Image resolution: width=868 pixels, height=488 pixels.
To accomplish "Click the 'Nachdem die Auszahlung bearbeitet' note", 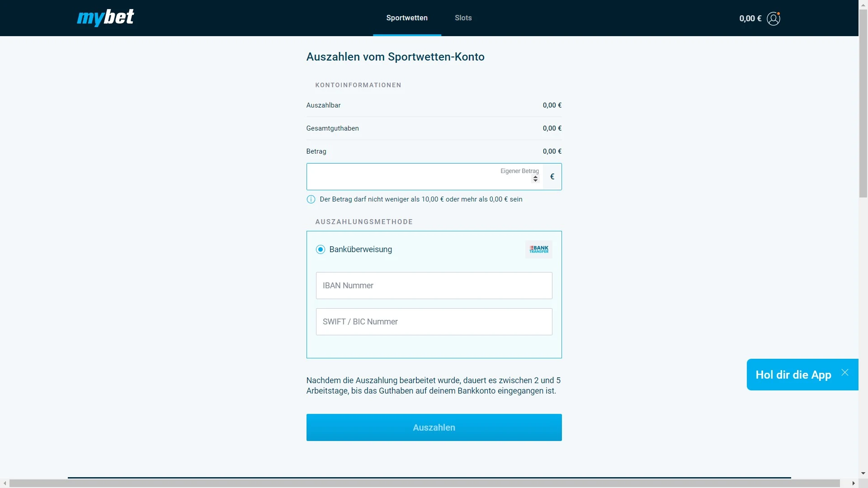I will 433,385.
